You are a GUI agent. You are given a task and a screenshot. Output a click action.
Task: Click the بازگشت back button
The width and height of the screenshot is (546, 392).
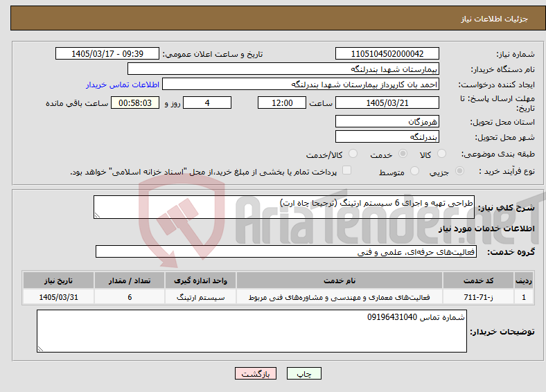256,373
